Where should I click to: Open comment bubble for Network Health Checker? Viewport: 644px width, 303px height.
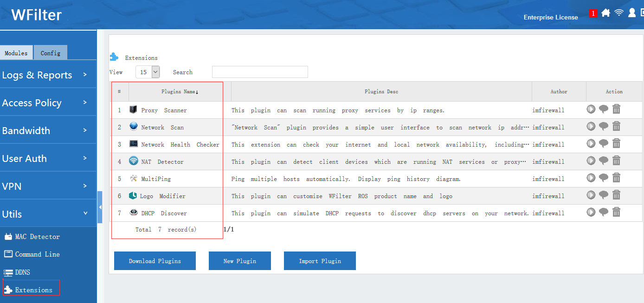point(603,144)
